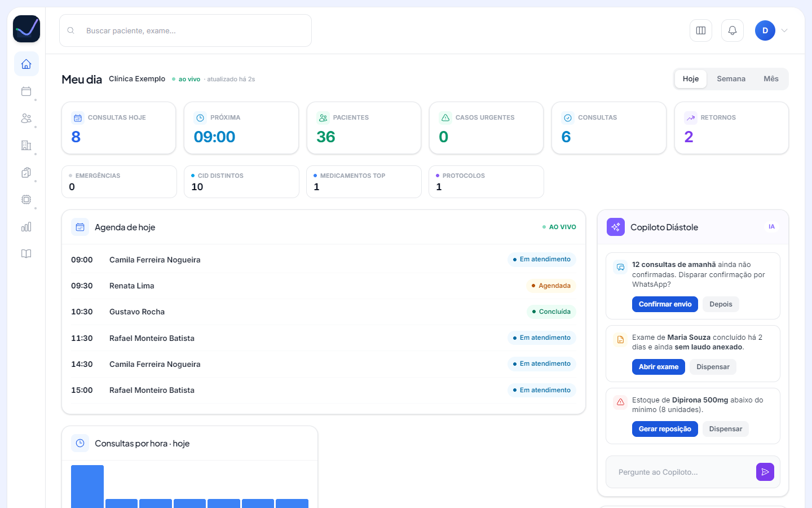This screenshot has width=812, height=508.
Task: Switch to the Semana tab
Action: coord(731,79)
